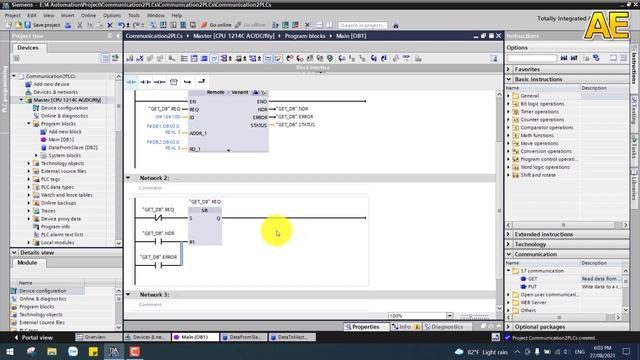Click the insert network icon in editor toolbar
640x360 pixels.
[x=130, y=59]
